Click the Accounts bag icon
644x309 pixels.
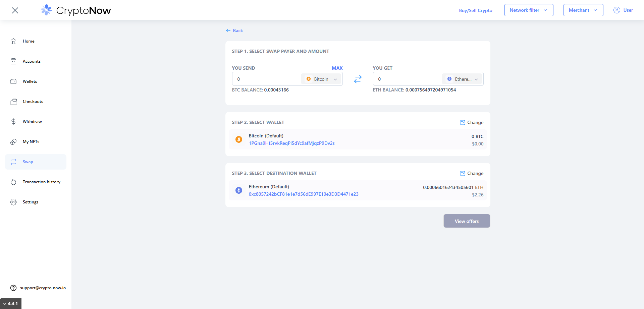(13, 61)
